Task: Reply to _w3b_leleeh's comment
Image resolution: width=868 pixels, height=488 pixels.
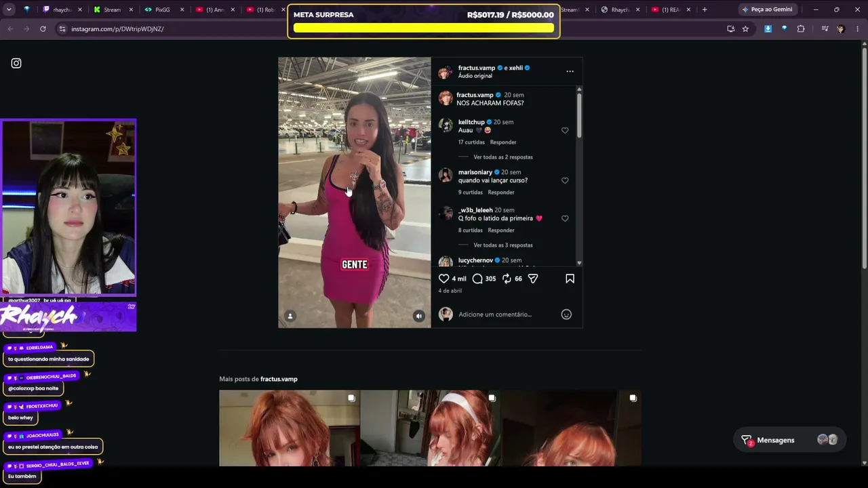Action: (x=501, y=230)
